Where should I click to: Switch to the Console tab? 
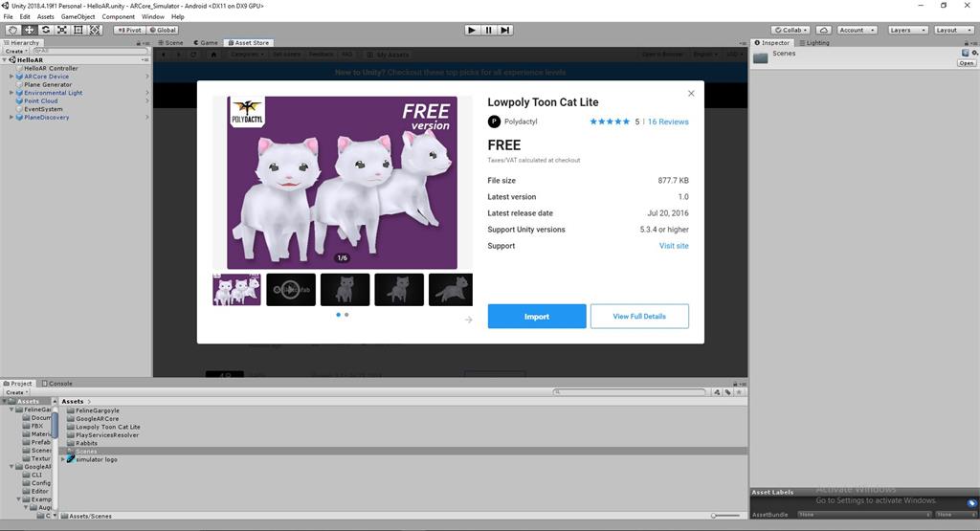(56, 384)
